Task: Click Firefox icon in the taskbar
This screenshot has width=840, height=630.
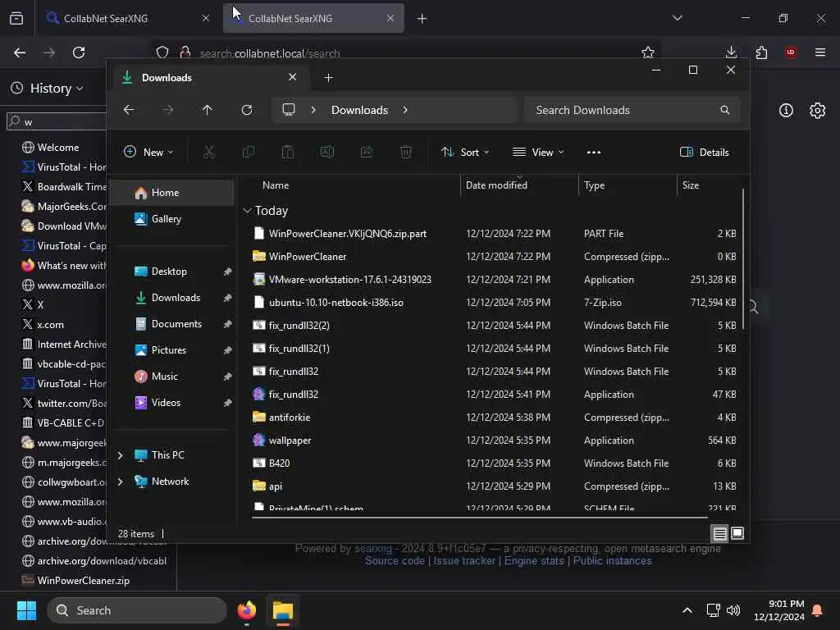Action: pyautogui.click(x=246, y=610)
